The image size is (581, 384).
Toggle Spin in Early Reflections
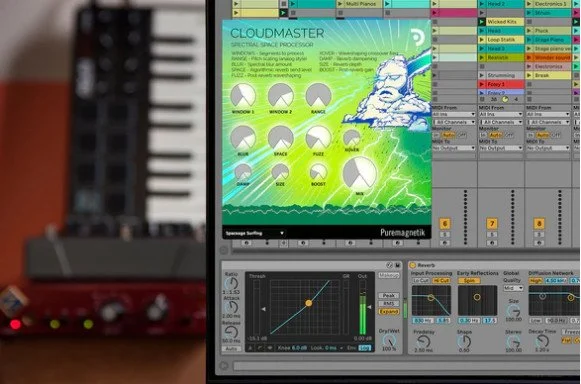pos(469,281)
